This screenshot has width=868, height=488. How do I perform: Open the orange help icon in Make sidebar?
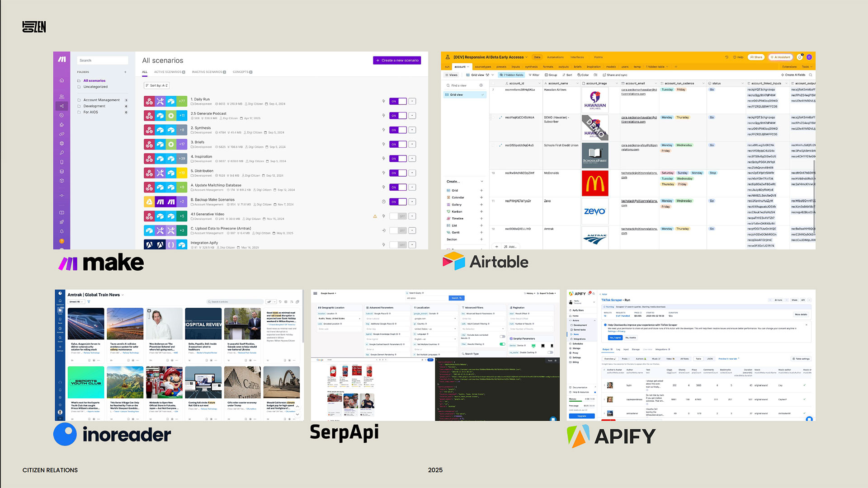click(61, 241)
